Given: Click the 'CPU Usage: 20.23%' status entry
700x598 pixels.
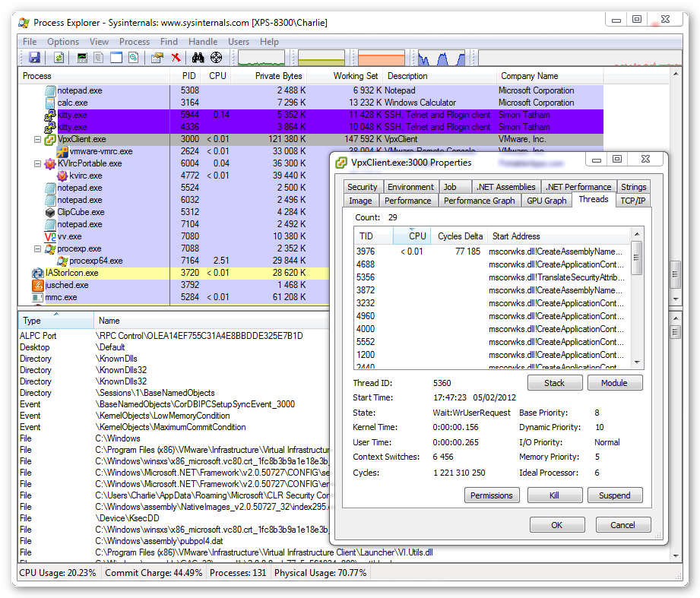Looking at the screenshot, I should coord(58,573).
